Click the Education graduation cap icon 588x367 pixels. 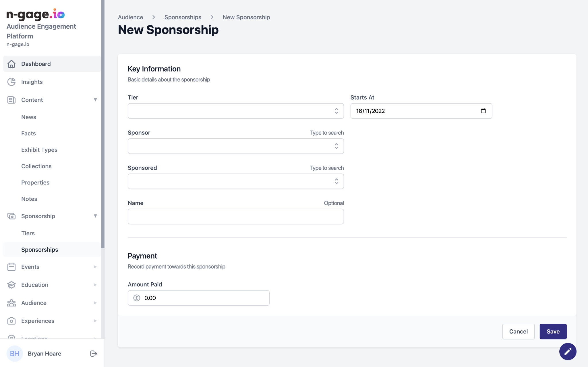click(11, 285)
